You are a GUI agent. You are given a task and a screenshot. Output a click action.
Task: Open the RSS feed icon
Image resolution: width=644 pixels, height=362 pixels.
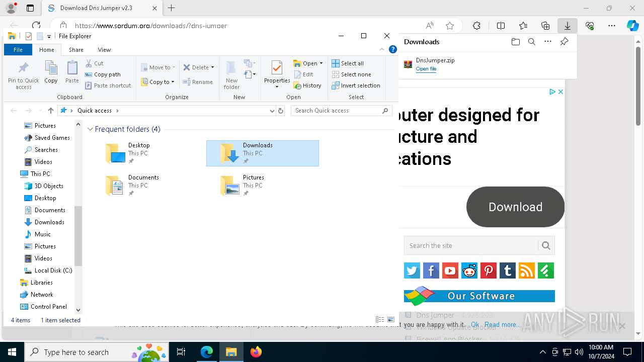527,270
